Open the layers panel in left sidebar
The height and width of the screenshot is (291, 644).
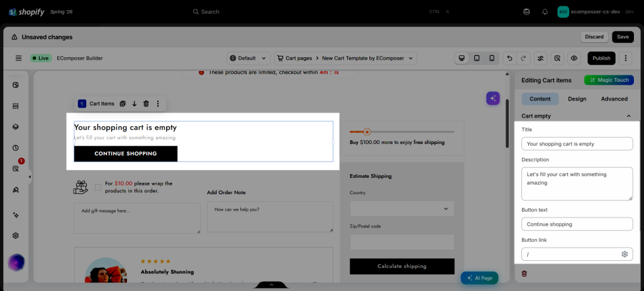(16, 126)
